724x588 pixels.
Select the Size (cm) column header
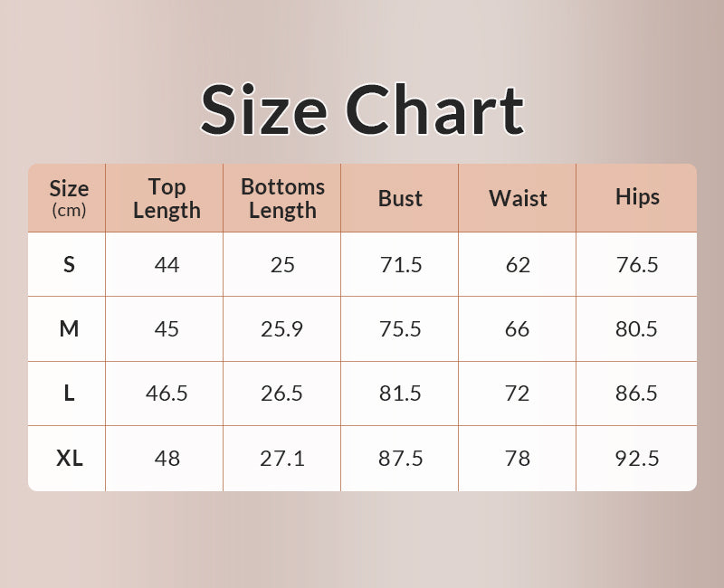click(x=69, y=198)
